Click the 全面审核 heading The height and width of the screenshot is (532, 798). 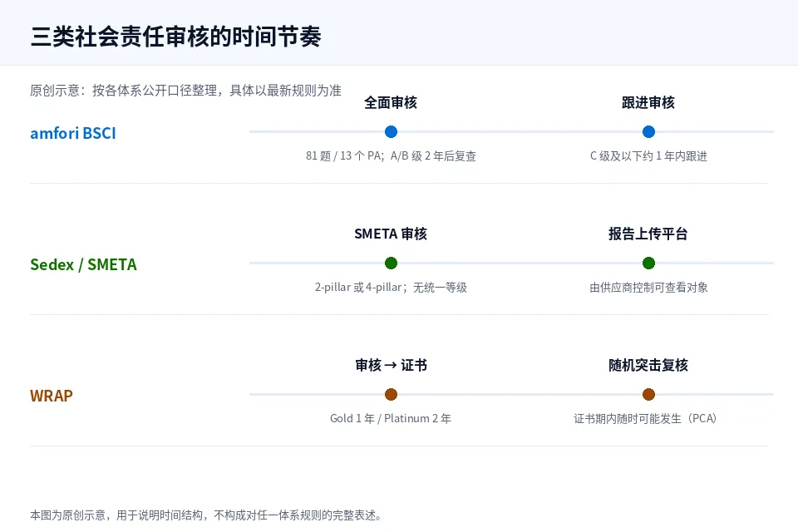click(x=391, y=102)
